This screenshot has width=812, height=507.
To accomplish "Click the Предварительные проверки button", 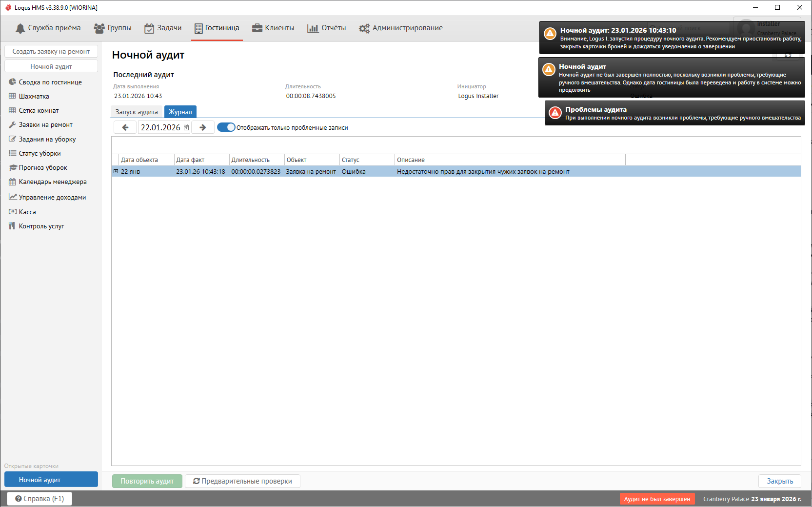I will pyautogui.click(x=242, y=481).
